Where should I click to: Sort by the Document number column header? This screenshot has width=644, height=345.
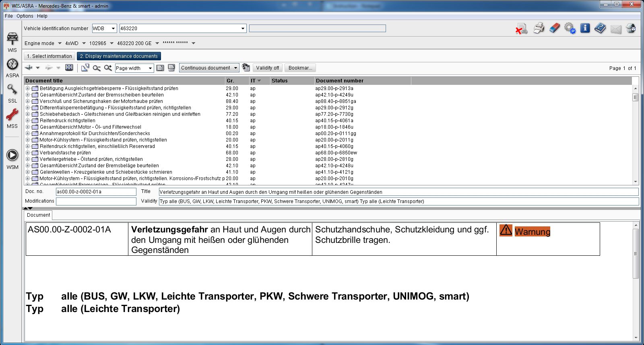point(363,81)
